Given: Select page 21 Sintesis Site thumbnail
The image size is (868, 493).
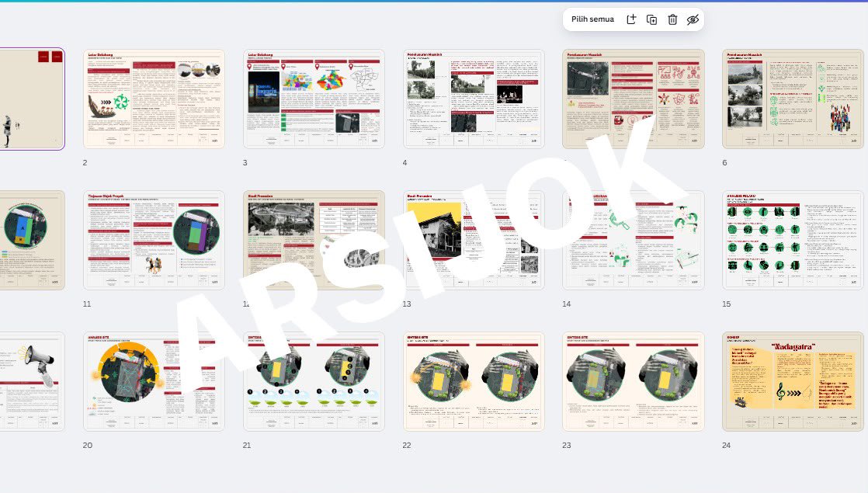Looking at the screenshot, I should (x=314, y=381).
